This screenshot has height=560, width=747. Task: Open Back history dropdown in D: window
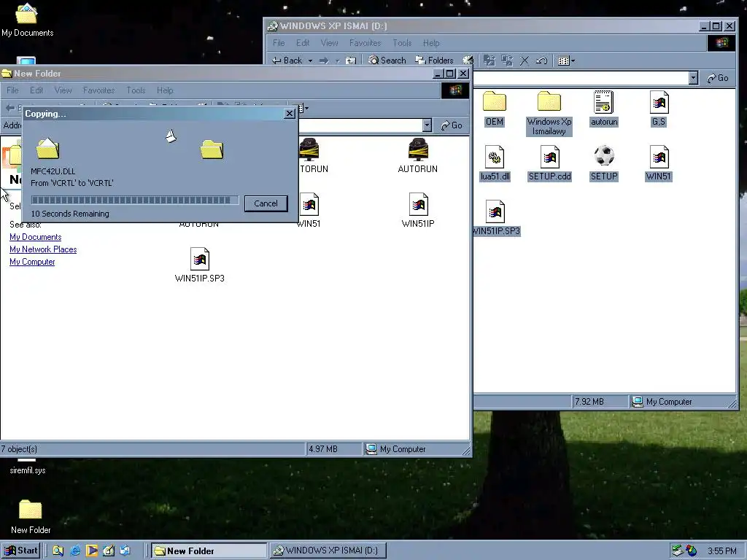310,61
